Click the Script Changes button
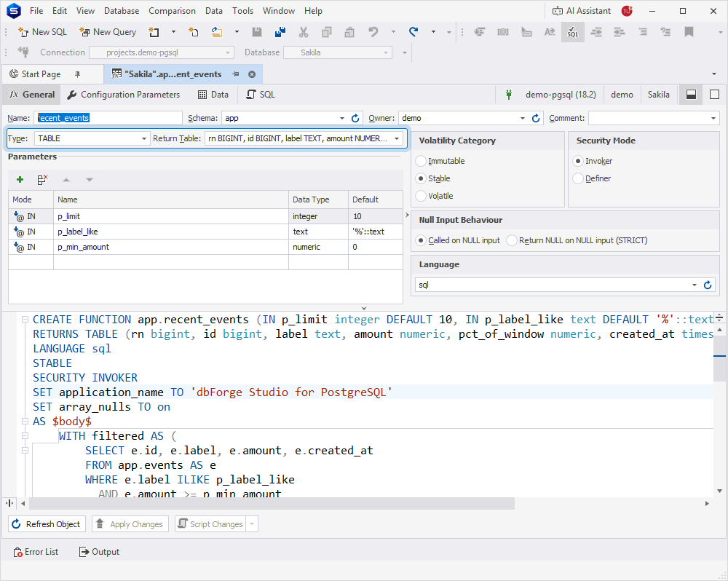 pyautogui.click(x=211, y=524)
